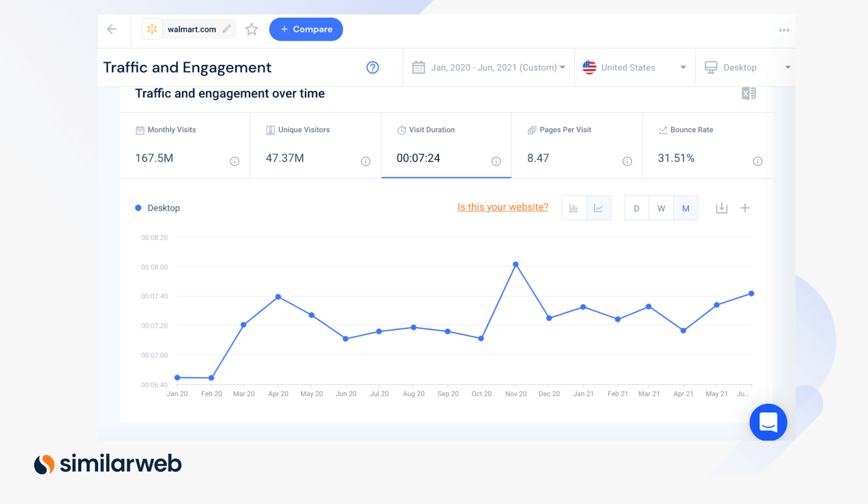The height and width of the screenshot is (504, 868).
Task: Select the monthly M granularity
Action: tap(686, 208)
